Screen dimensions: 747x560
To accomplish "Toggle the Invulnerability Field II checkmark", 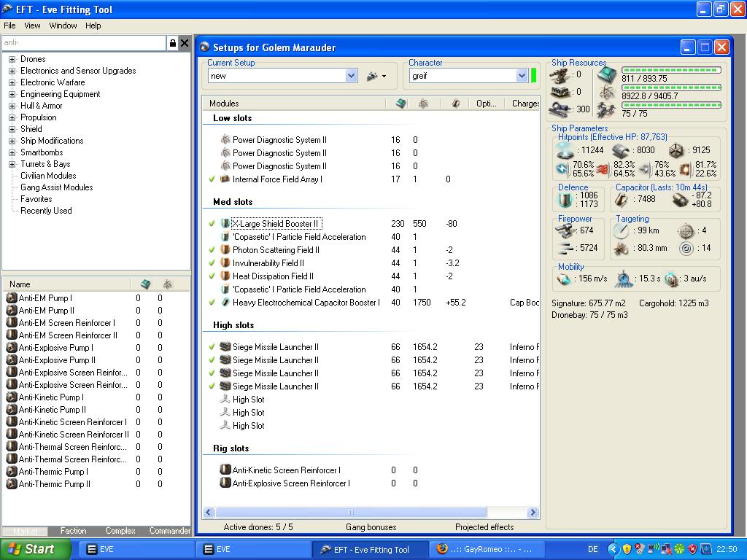I will 212,262.
